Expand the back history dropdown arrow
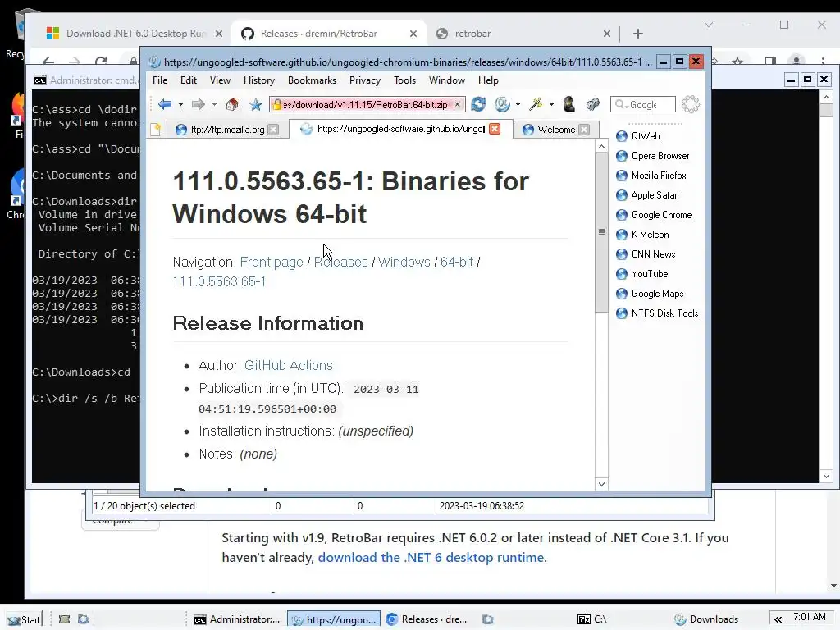Screen dimensions: 840x630 [180, 104]
